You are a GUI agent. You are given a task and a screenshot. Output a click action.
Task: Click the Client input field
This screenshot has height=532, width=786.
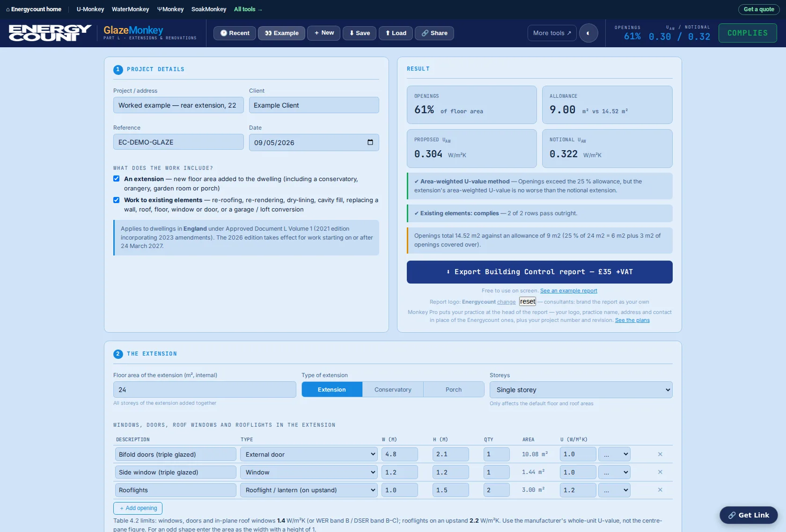pyautogui.click(x=314, y=105)
